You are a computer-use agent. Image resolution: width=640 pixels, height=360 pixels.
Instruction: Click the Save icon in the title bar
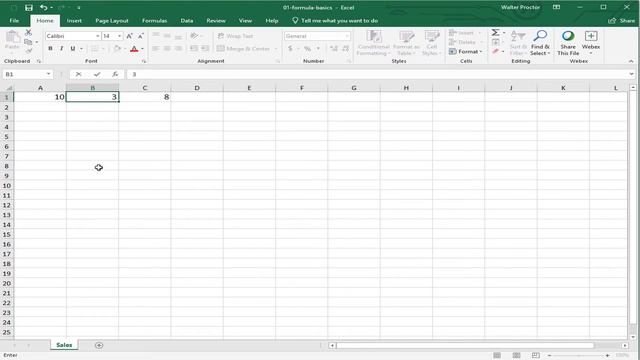(29, 7)
